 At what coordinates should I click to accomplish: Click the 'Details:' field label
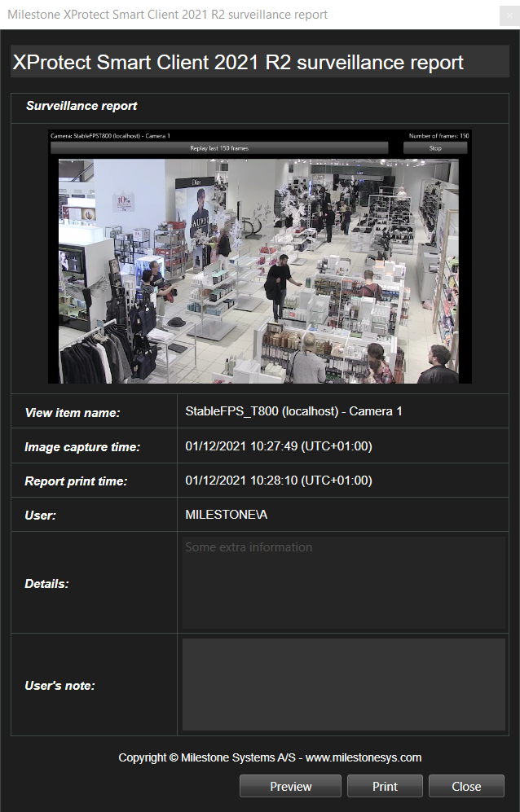tap(46, 584)
